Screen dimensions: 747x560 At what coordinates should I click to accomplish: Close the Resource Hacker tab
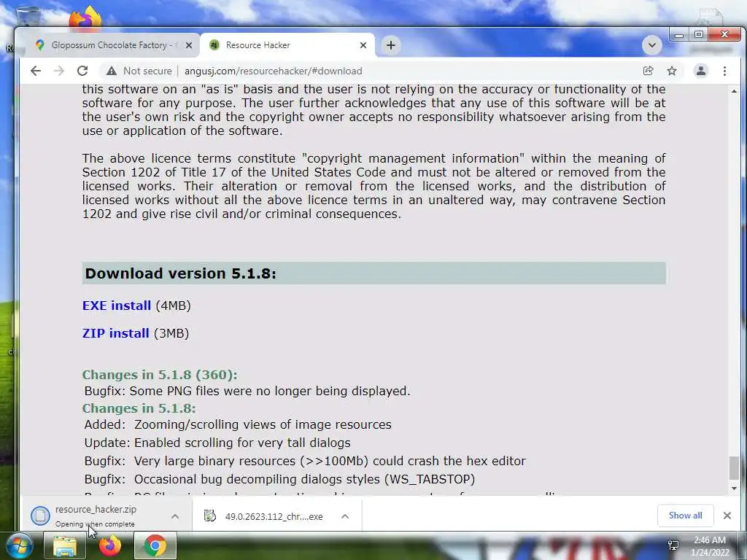pos(363,45)
